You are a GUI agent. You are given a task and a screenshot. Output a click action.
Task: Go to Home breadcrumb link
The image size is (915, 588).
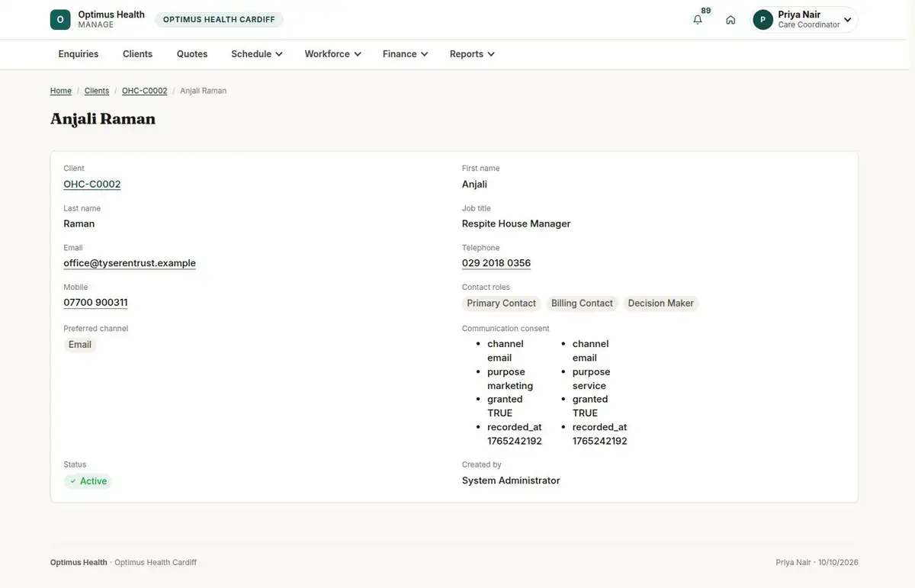click(x=61, y=91)
